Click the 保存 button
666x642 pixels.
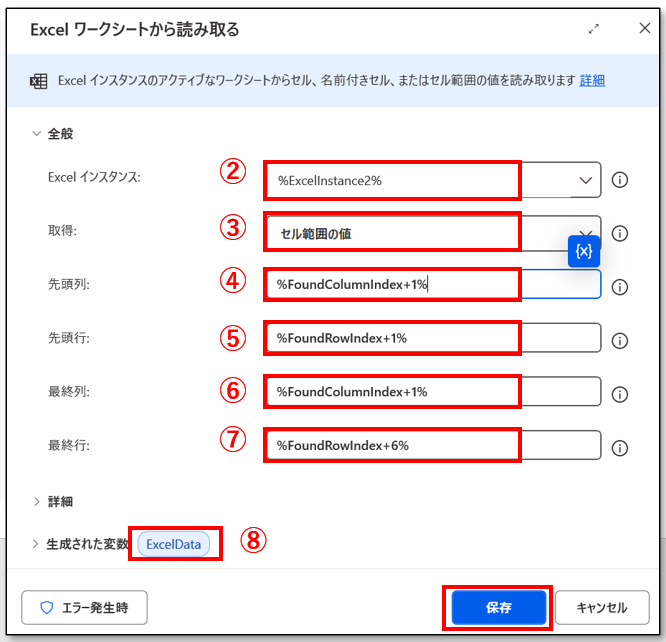click(x=498, y=607)
